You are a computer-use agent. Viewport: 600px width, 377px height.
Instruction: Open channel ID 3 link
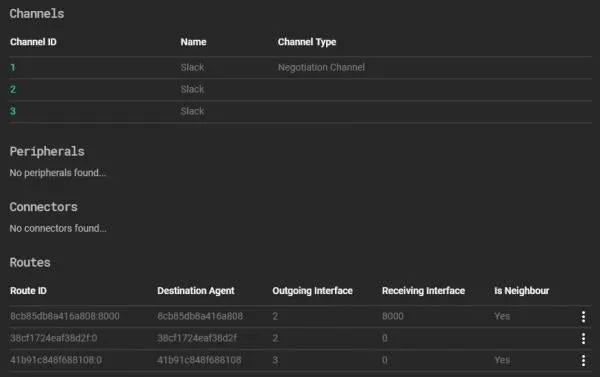coord(13,111)
